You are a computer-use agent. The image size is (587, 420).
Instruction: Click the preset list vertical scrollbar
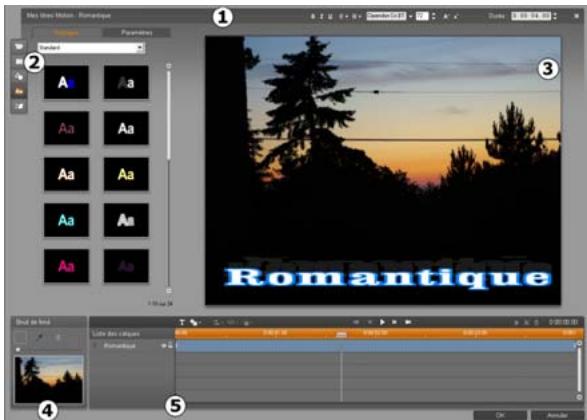tap(169, 116)
